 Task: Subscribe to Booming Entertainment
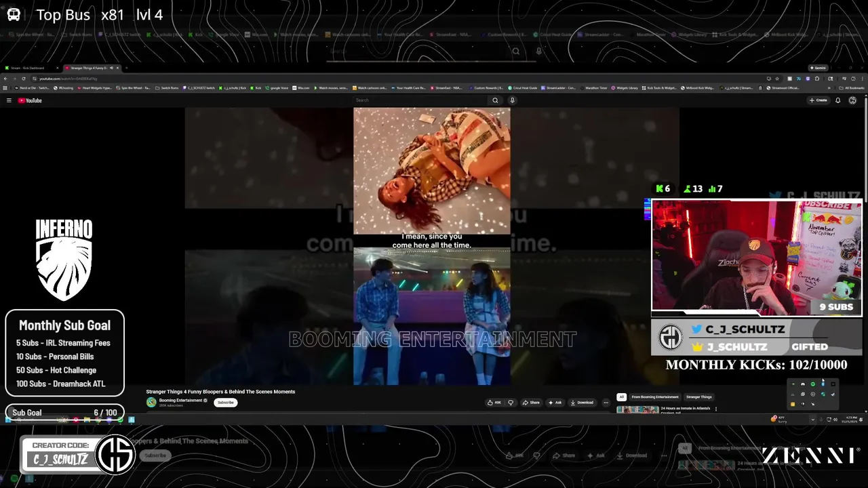[x=225, y=402]
